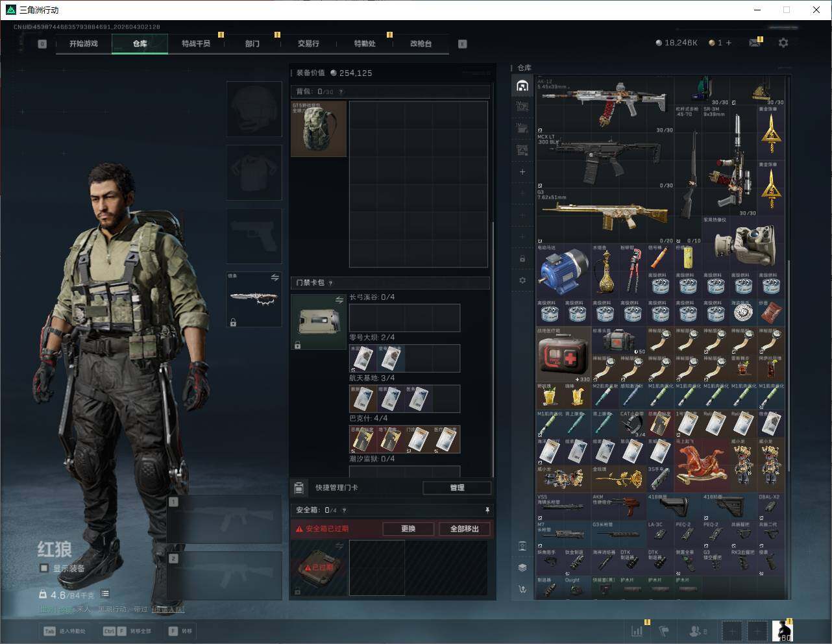The image size is (832, 644).
Task: Select primary weapon slot 2
Action: pyautogui.click(x=225, y=576)
